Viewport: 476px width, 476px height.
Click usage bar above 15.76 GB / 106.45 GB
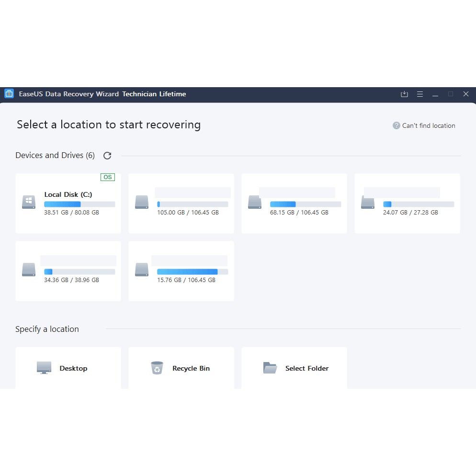tap(193, 272)
